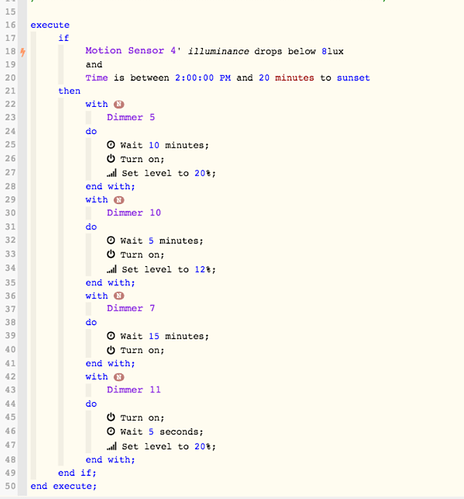Click the Dimmer 7 device name
This screenshot has width=464, height=499.
131,308
